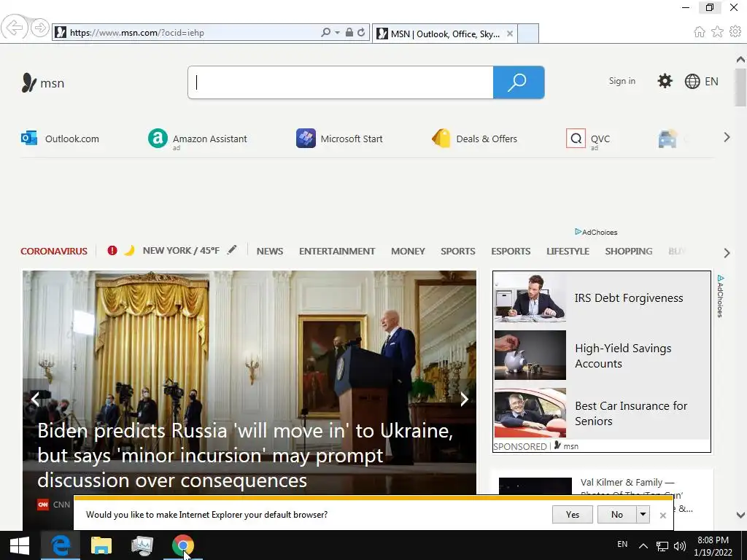Open the taskbar clock and date

713,545
